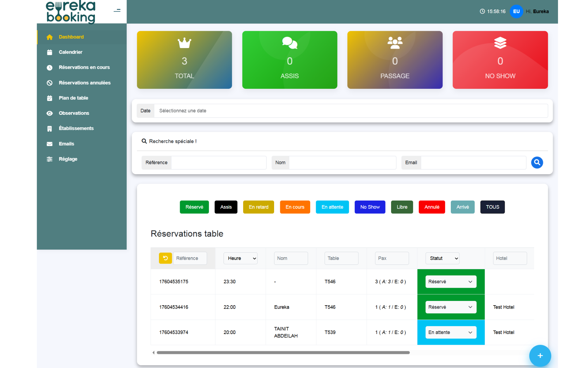The height and width of the screenshot is (368, 588).
Task: Click the EU user avatar
Action: click(x=516, y=11)
